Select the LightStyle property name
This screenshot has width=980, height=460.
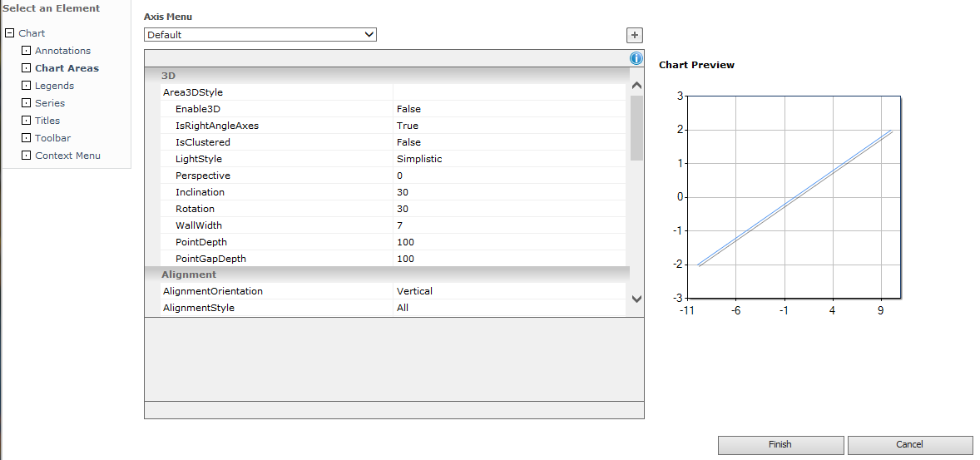click(199, 159)
